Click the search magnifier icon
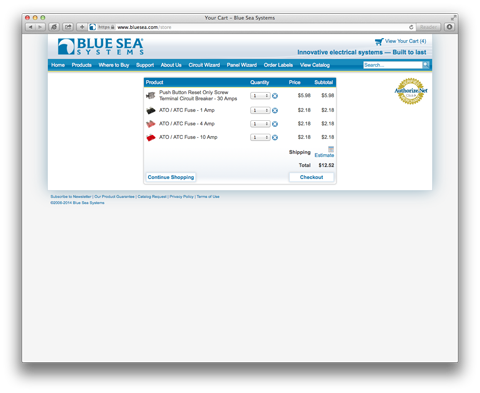Viewport: 480px width, 393px height. 426,65
